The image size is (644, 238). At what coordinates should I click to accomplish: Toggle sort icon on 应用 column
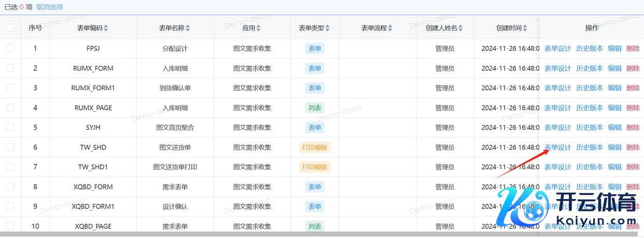point(259,29)
